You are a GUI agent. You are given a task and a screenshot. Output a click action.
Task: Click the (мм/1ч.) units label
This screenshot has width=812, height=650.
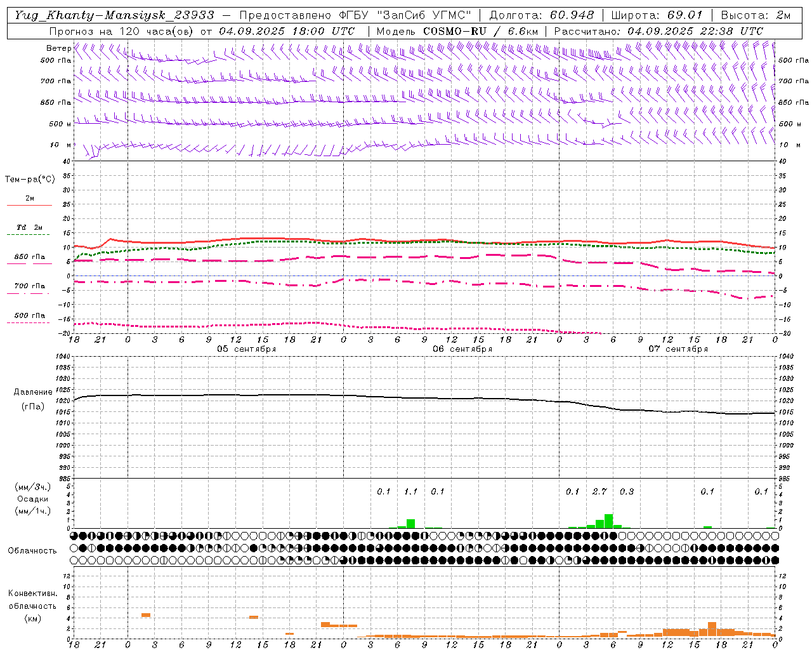pyautogui.click(x=33, y=511)
